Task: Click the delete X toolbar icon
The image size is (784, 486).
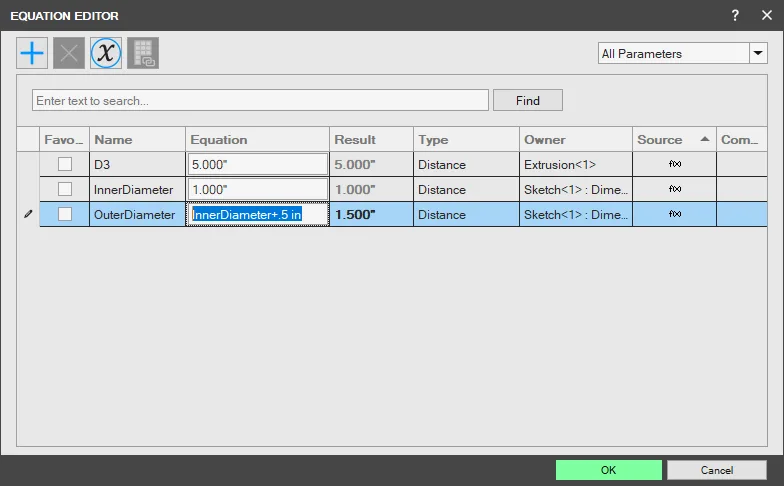Action: (x=69, y=53)
